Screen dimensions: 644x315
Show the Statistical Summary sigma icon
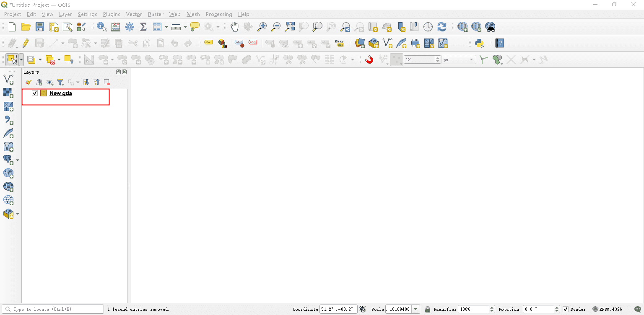coord(143,27)
